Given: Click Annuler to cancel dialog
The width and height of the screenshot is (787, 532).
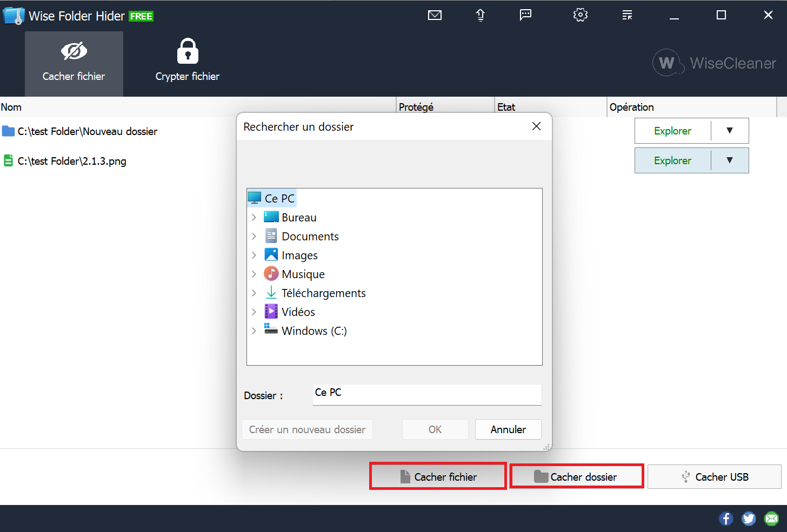Looking at the screenshot, I should coord(508,429).
